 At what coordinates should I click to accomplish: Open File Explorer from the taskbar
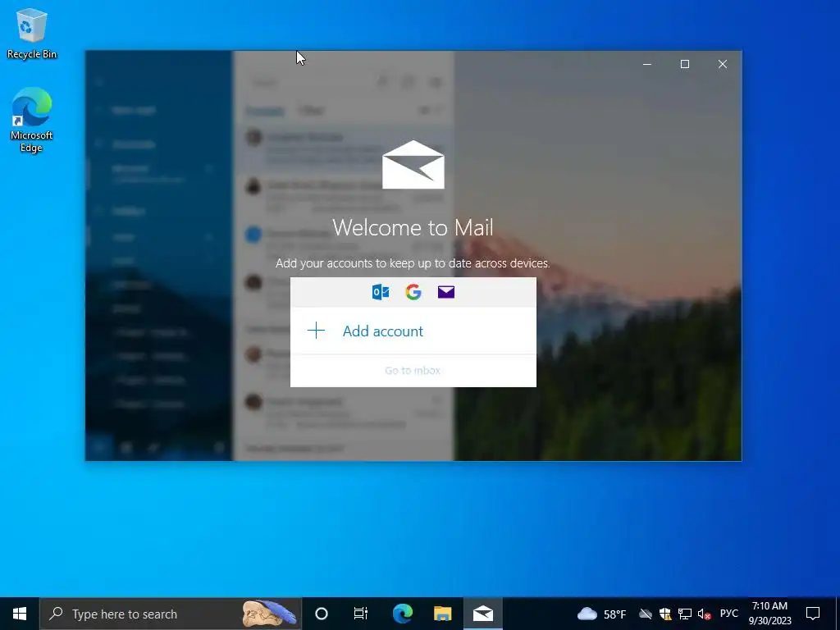coord(442,614)
